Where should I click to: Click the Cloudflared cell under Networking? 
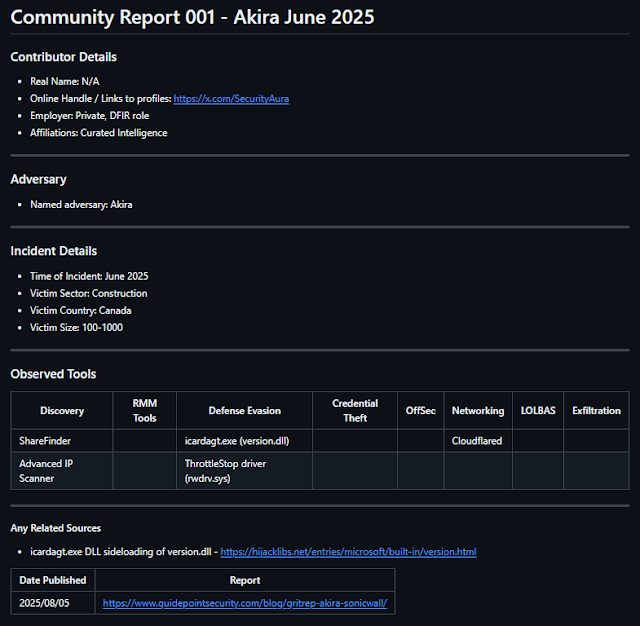click(477, 440)
